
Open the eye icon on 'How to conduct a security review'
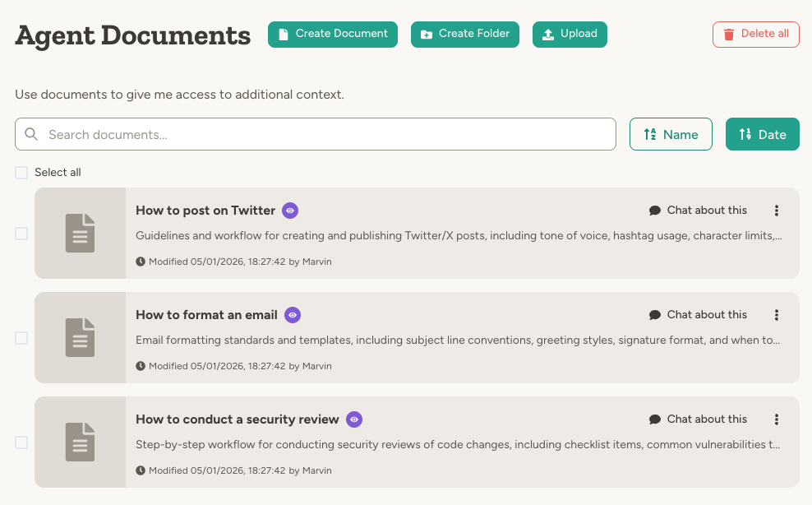(x=353, y=419)
